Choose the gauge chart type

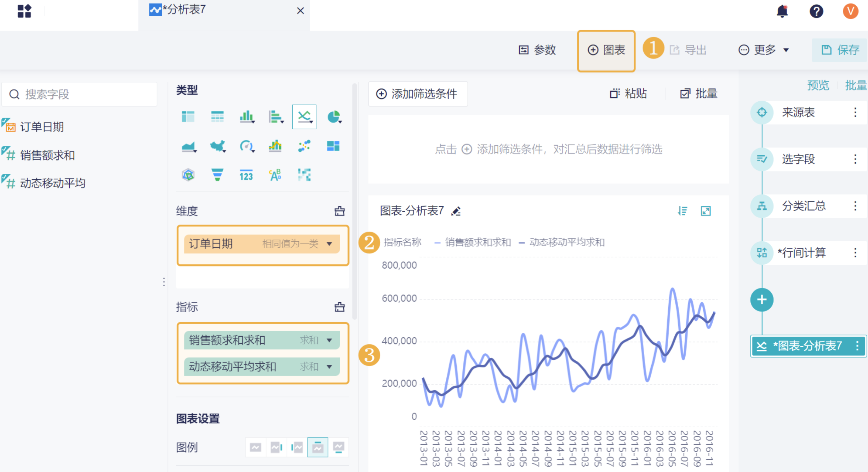(247, 146)
